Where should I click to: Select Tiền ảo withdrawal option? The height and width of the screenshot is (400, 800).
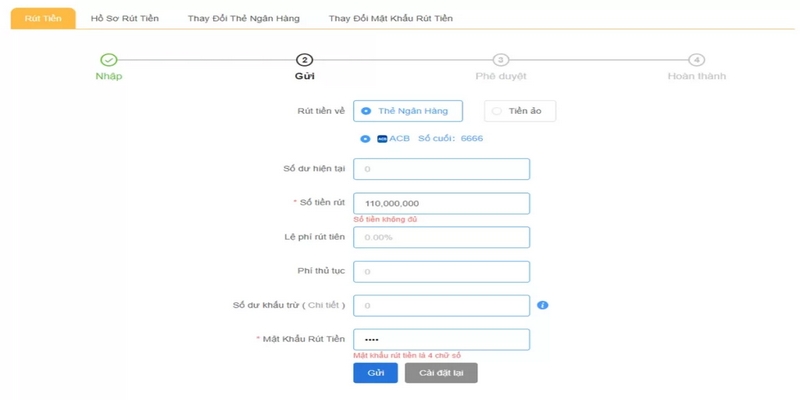pyautogui.click(x=519, y=111)
